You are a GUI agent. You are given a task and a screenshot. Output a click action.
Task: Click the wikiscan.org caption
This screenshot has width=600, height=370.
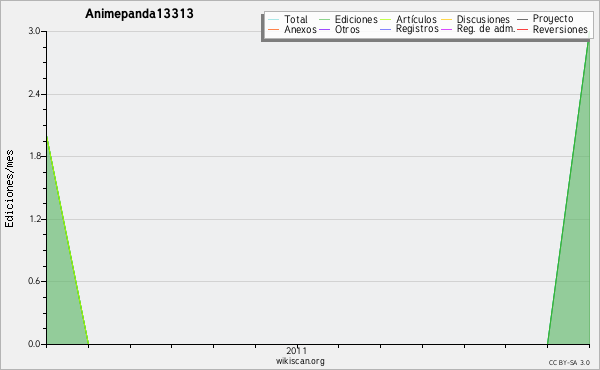[x=300, y=361]
